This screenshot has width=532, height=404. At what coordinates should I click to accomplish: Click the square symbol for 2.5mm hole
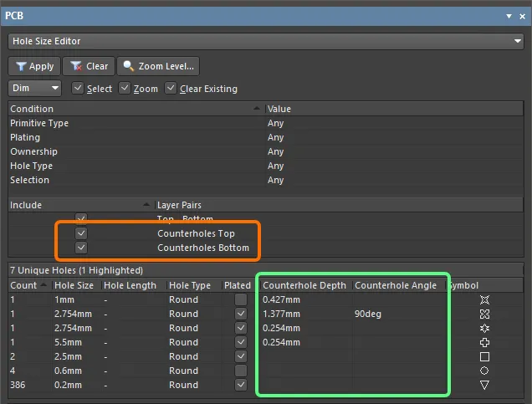coord(484,356)
